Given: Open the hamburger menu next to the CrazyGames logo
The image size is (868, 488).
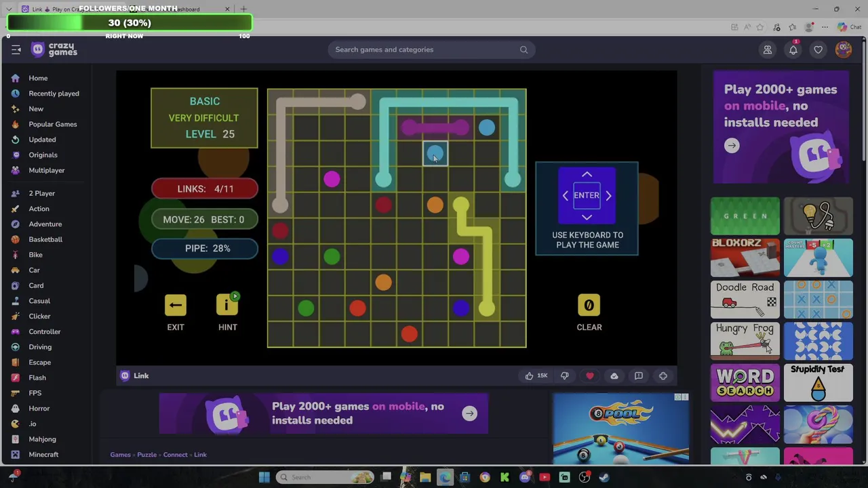Looking at the screenshot, I should (x=16, y=49).
